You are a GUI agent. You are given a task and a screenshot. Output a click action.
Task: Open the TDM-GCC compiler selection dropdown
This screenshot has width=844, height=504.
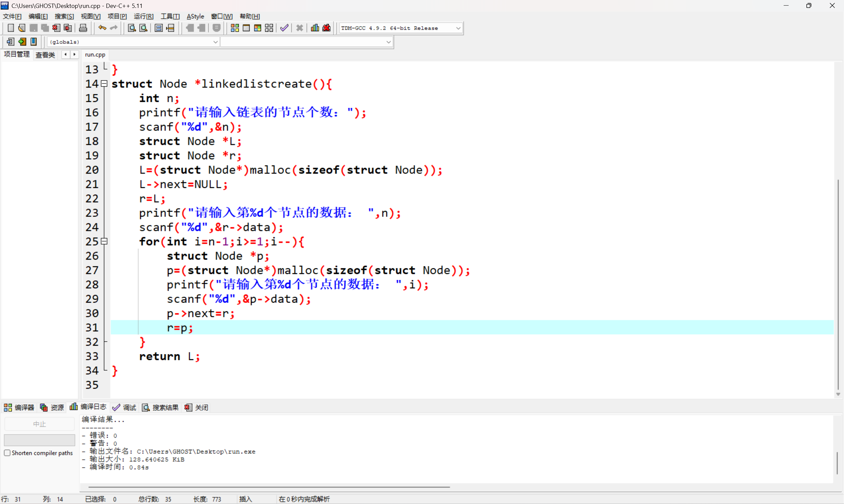click(458, 28)
